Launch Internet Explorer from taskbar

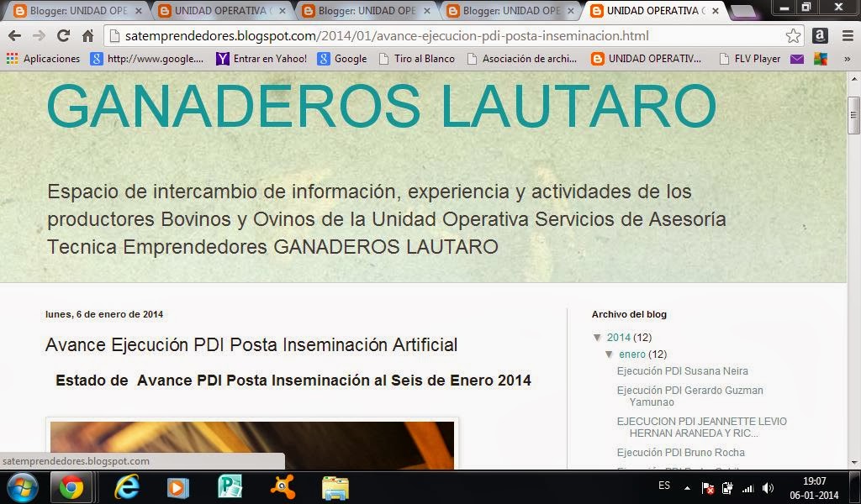coord(127,487)
